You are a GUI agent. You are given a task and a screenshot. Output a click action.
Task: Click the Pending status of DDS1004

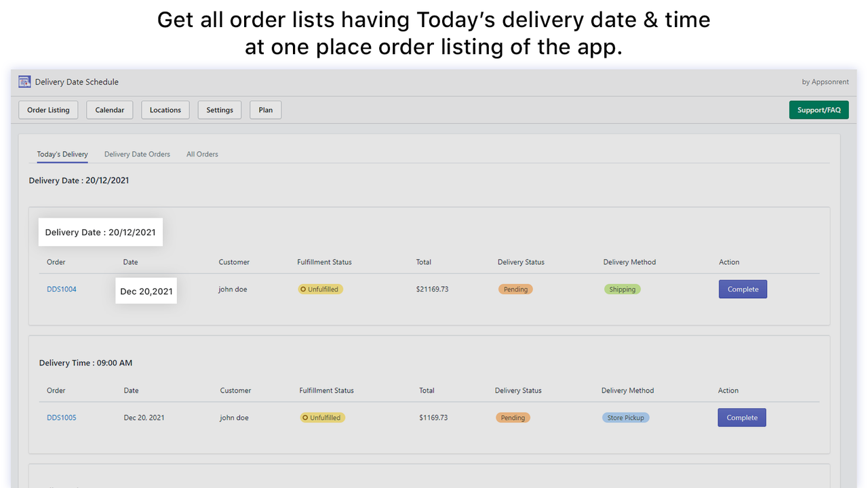(515, 289)
